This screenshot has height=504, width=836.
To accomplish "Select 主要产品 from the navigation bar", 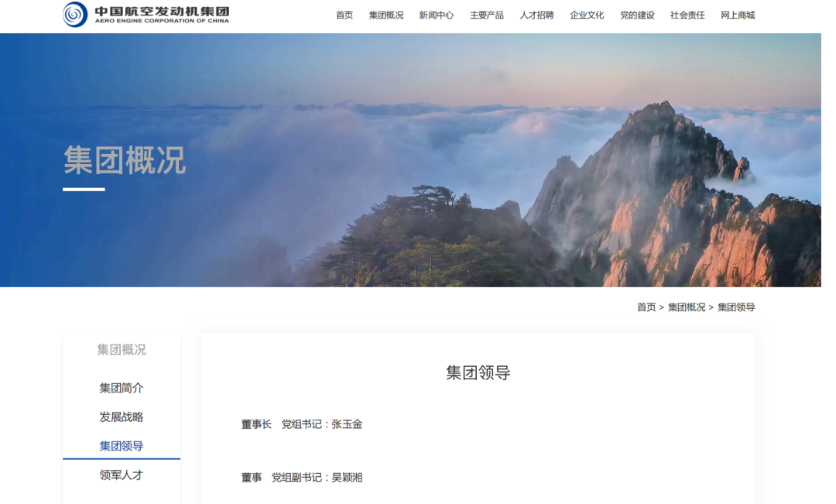I will point(487,15).
